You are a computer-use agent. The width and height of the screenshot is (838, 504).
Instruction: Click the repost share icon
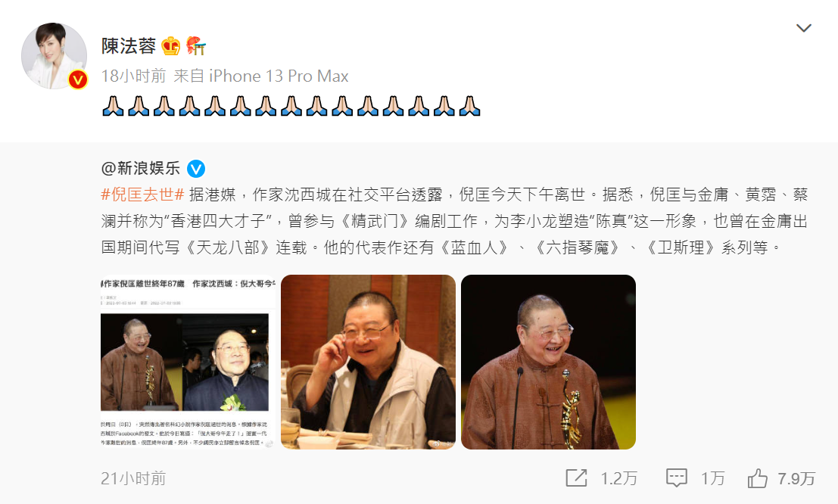click(576, 478)
